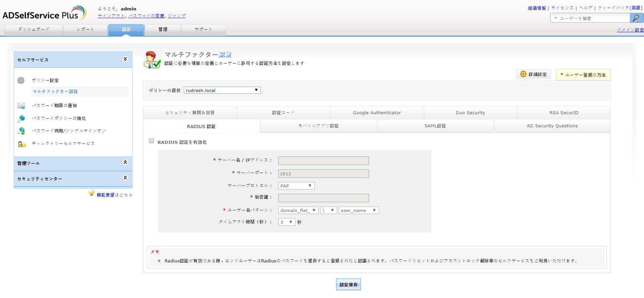Switch to Google Authenticator tab
This screenshot has height=298, width=644.
[377, 113]
